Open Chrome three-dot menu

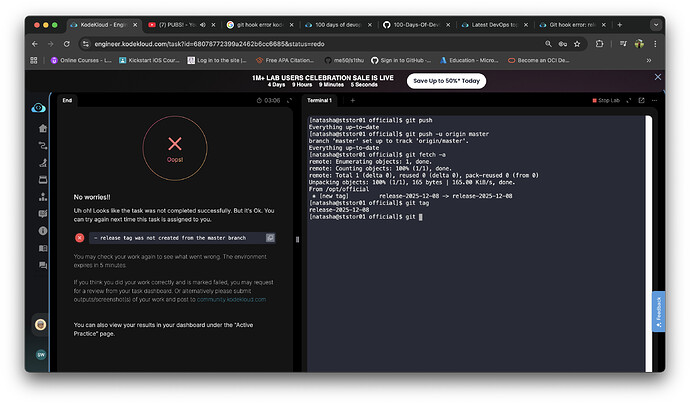click(x=655, y=44)
